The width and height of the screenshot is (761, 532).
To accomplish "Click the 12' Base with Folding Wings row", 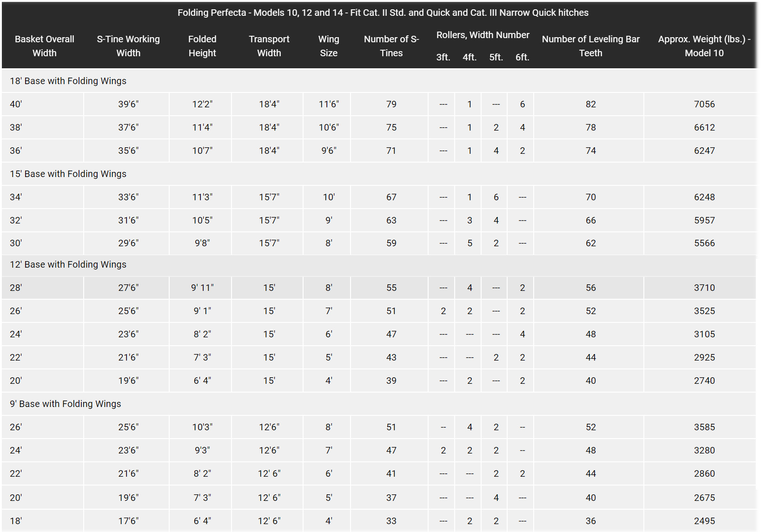I will 68,264.
